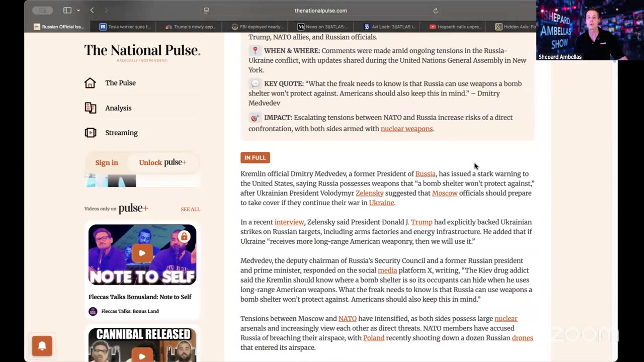Follow the media link
The height and width of the screenshot is (362, 644).
tap(387, 270)
